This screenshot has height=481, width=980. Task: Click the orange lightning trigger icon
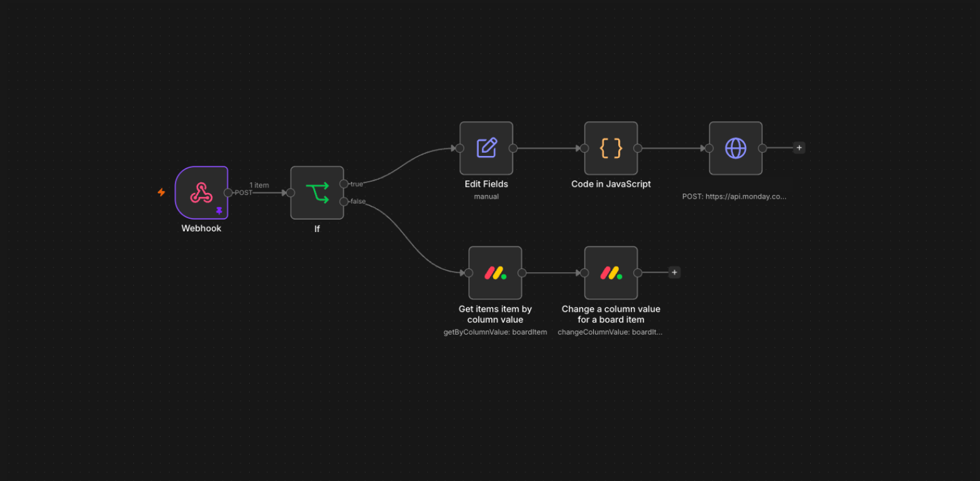pyautogui.click(x=161, y=192)
